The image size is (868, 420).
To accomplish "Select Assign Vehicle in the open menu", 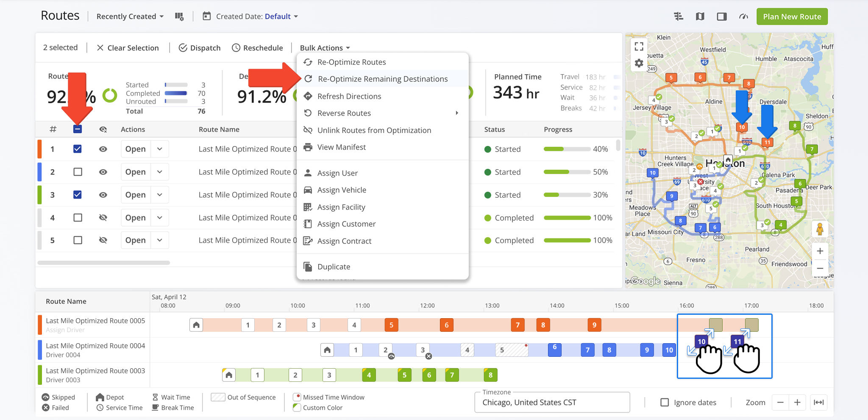I will coord(342,190).
